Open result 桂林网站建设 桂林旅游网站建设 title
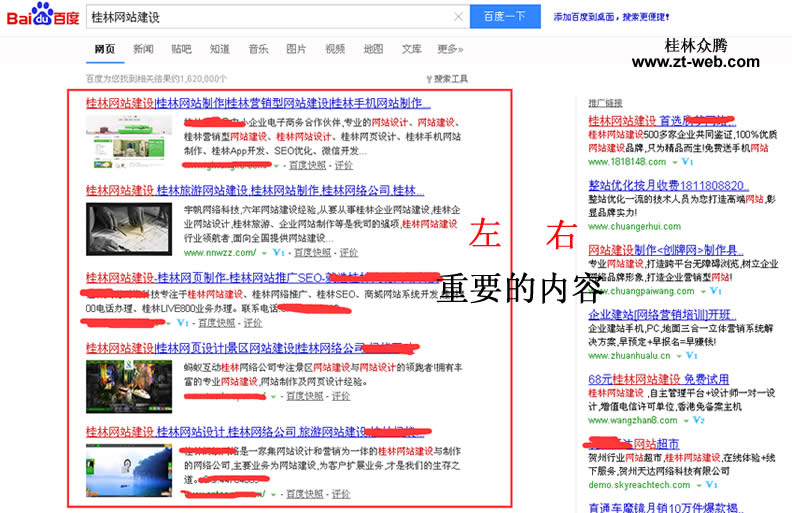The height and width of the screenshot is (513, 792). click(x=255, y=191)
